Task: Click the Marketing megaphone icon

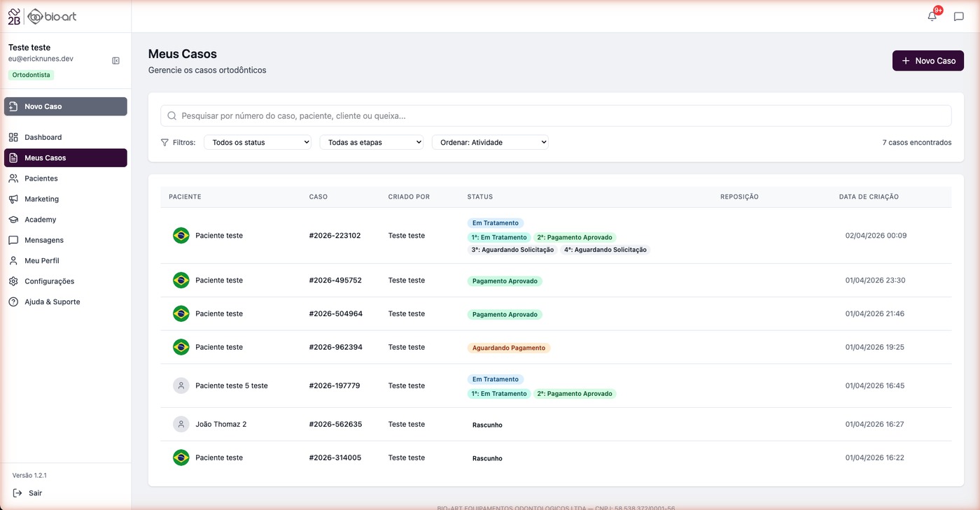Action: pos(13,199)
